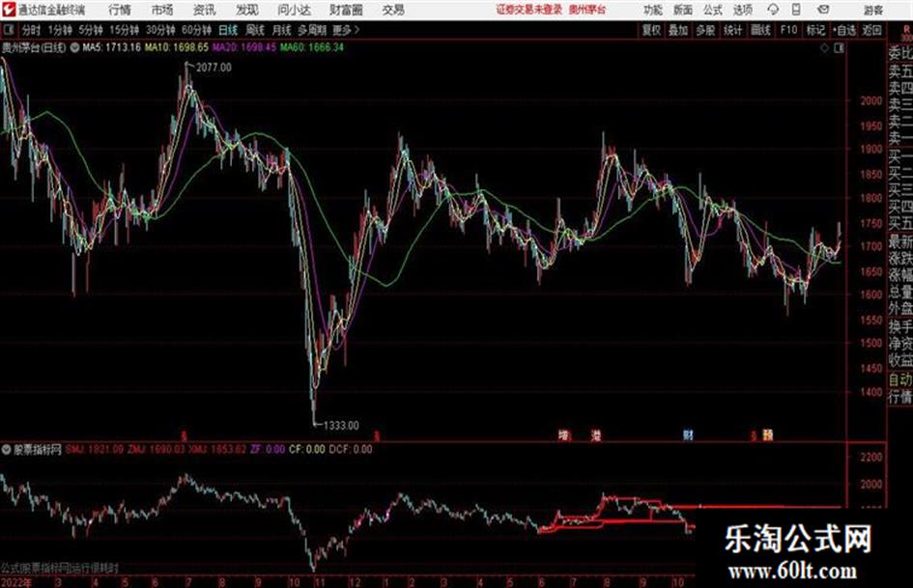Click the MA5: 1713.16 indicator value
The image size is (913, 588).
[111, 47]
